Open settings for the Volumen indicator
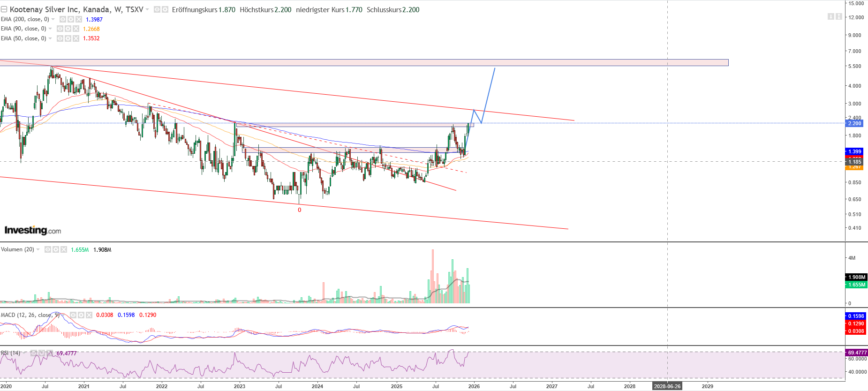The width and height of the screenshot is (868, 391). [x=56, y=249]
